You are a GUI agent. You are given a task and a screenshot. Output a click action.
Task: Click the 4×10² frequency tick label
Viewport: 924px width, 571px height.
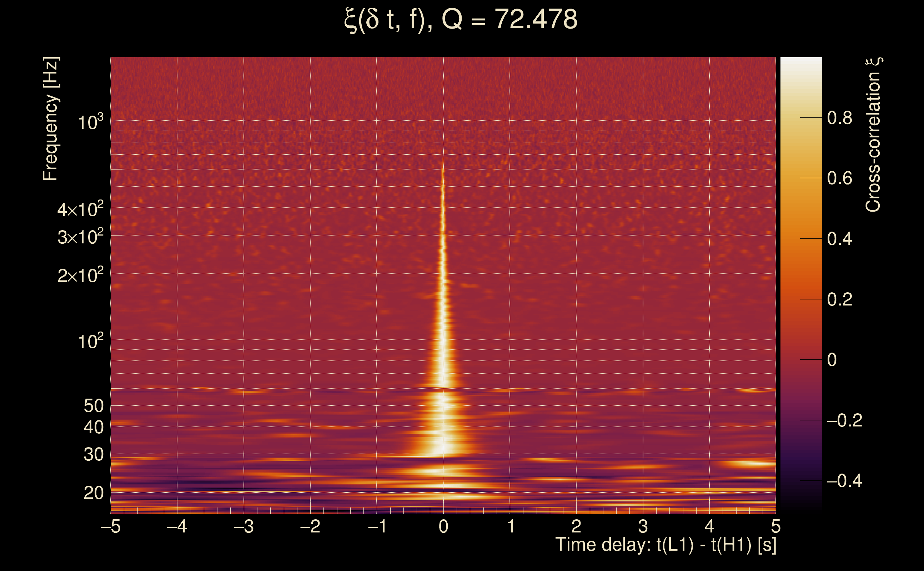point(80,209)
